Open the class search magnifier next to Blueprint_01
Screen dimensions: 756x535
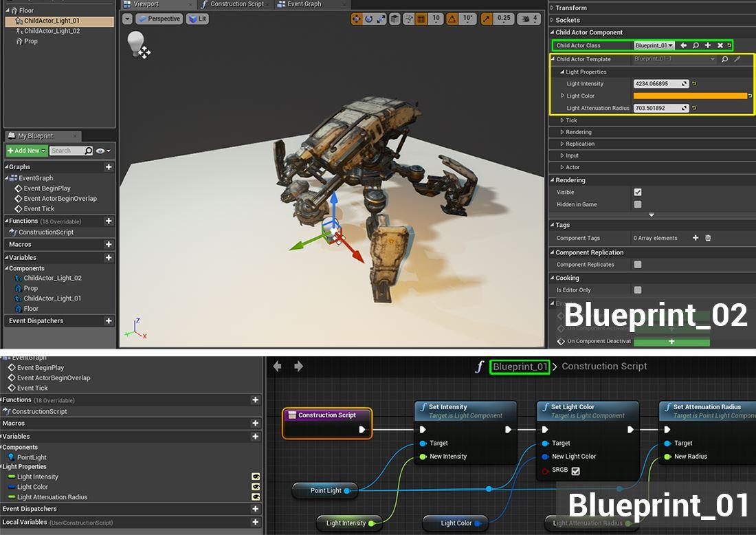pyautogui.click(x=696, y=45)
